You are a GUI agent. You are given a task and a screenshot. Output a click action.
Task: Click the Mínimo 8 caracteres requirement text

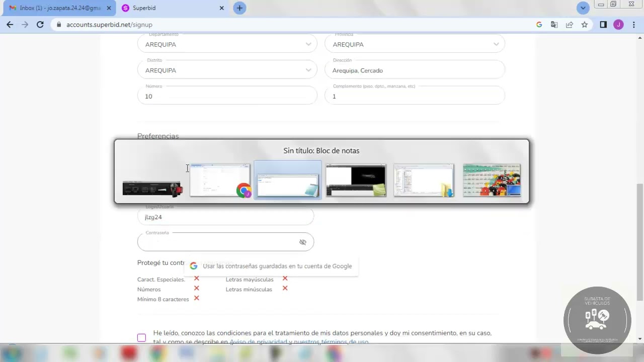click(x=163, y=299)
